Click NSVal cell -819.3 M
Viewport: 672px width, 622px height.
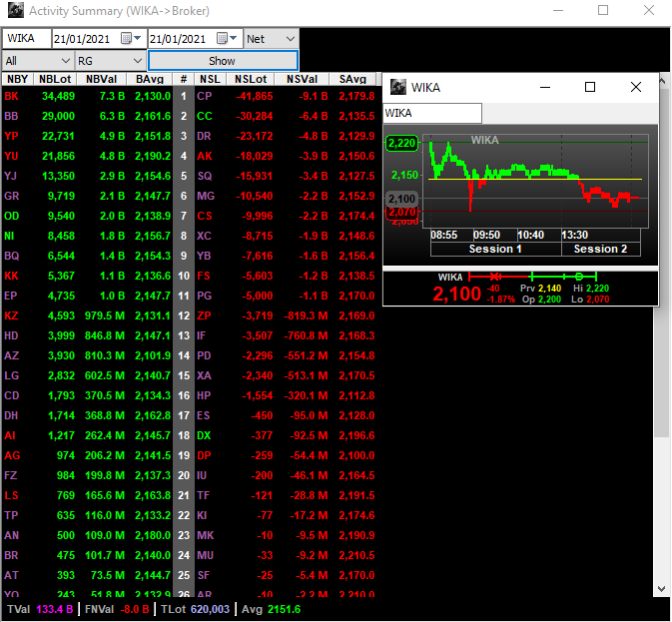(306, 315)
